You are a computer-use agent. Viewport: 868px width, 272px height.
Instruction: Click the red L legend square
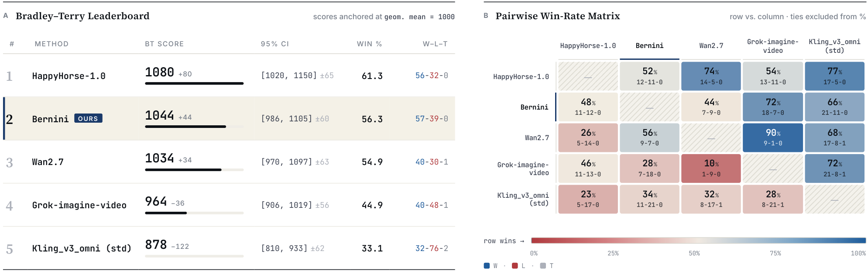515,265
